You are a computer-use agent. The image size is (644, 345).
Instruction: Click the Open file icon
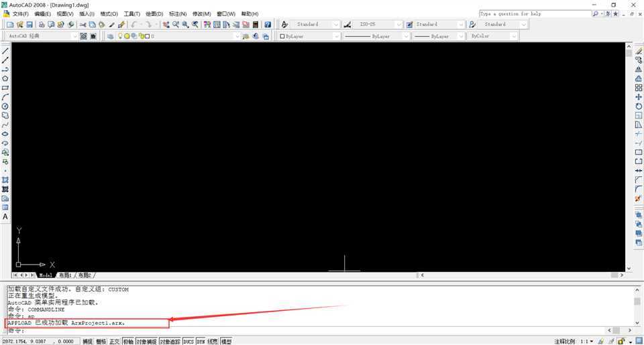coord(19,25)
